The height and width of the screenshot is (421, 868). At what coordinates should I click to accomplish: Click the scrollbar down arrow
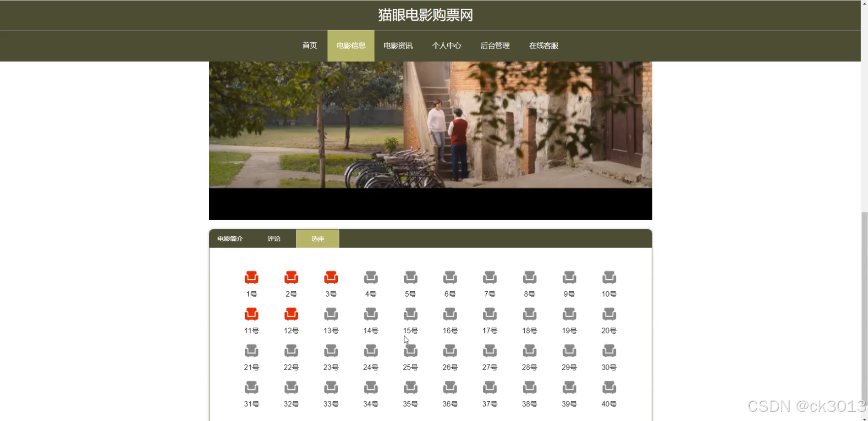(864, 418)
